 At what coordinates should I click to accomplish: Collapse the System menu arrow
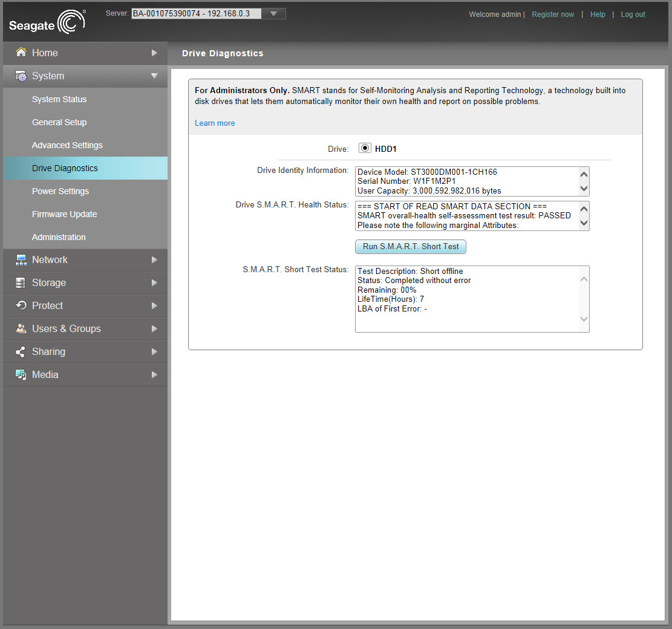tap(154, 76)
